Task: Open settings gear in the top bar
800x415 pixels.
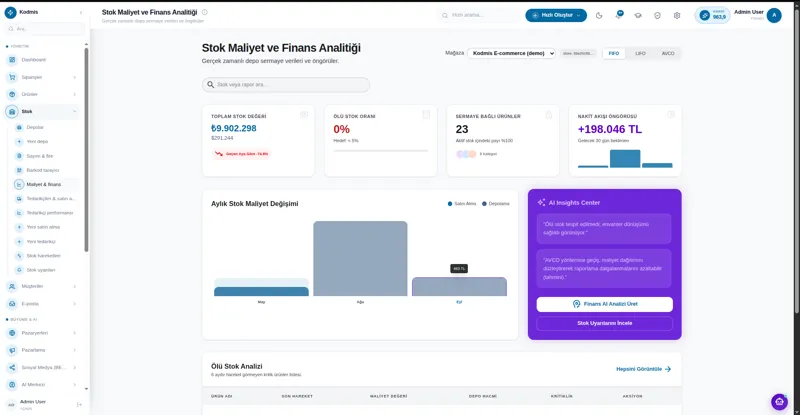Action: [677, 15]
